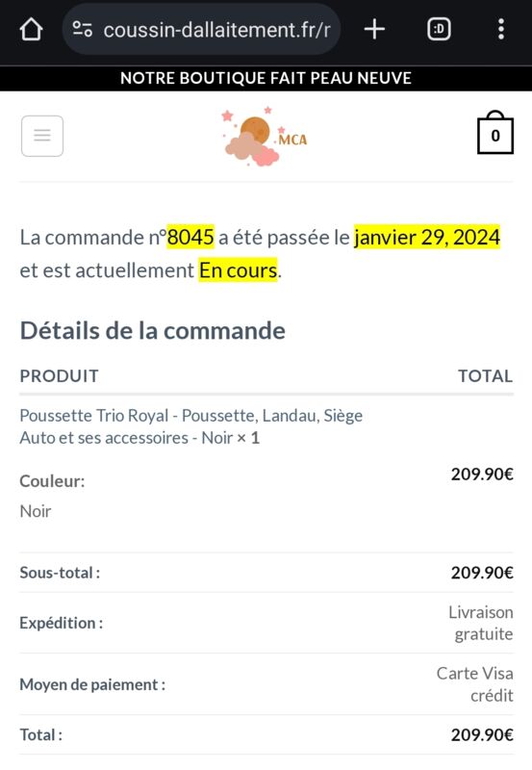Tap the highlighted En cours status
532x770 pixels.
tap(238, 270)
